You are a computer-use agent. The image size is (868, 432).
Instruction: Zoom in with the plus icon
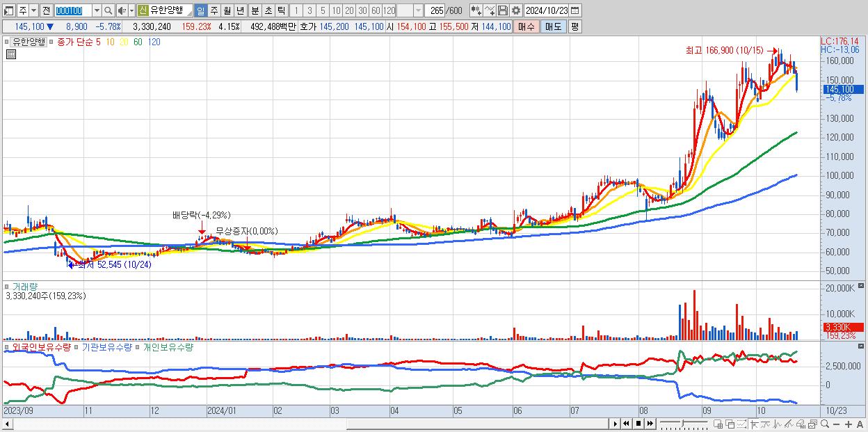pyautogui.click(x=849, y=424)
